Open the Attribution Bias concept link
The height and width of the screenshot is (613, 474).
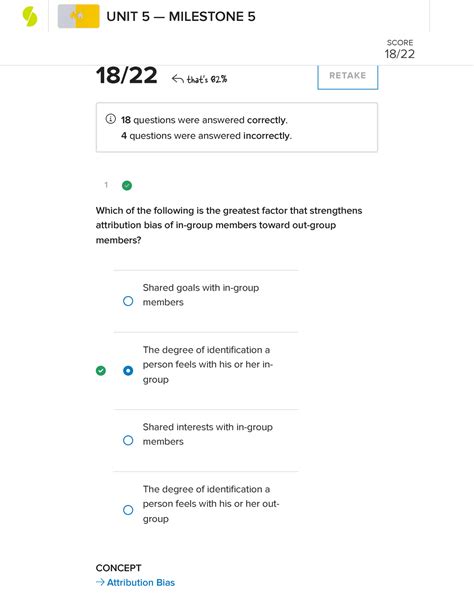141,582
